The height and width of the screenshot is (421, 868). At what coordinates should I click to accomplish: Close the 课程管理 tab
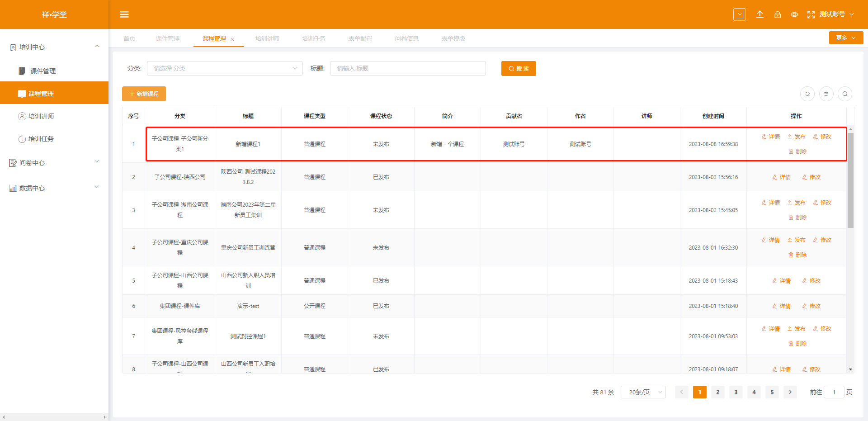click(x=232, y=39)
